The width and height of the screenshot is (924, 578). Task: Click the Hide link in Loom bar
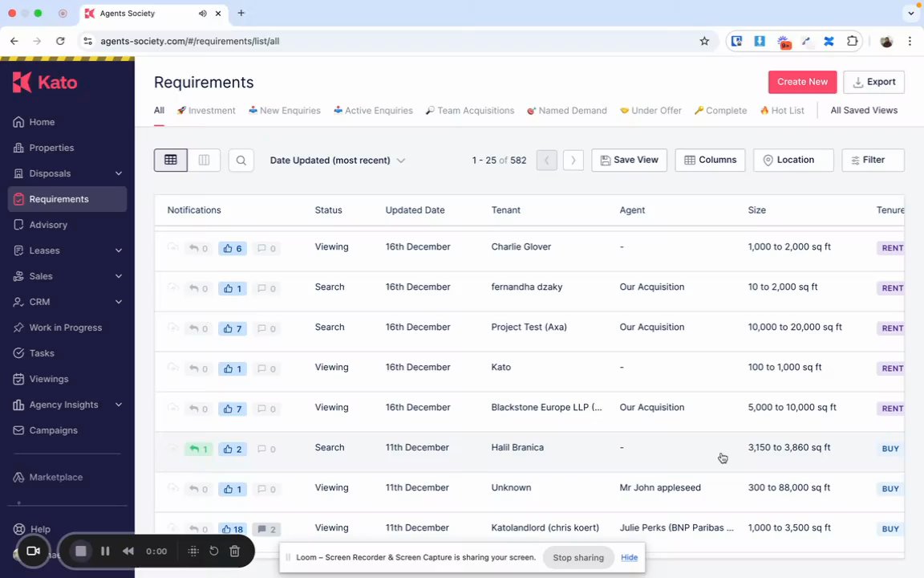coord(630,557)
